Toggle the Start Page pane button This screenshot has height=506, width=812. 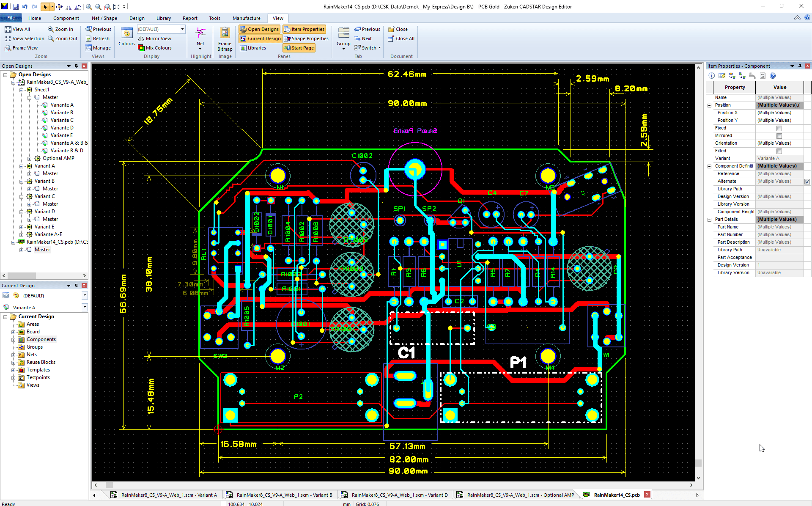(x=299, y=48)
